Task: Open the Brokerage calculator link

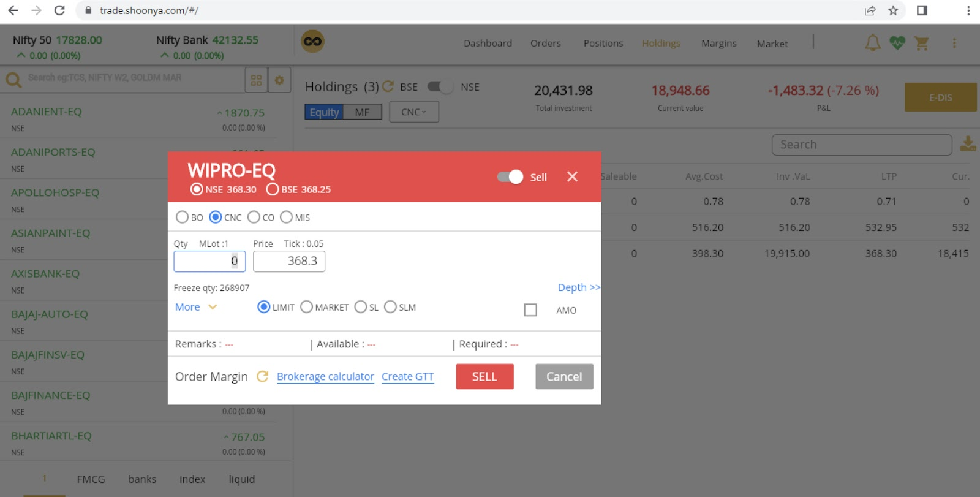Action: 325,376
